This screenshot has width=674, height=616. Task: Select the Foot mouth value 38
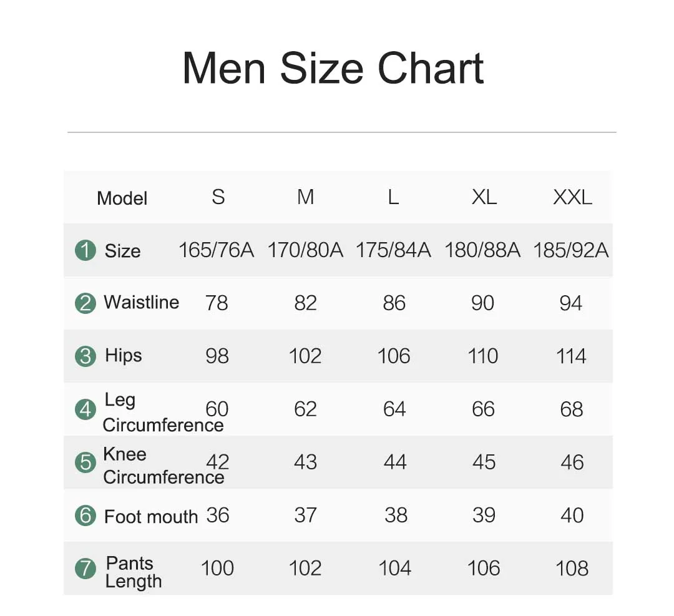click(396, 516)
